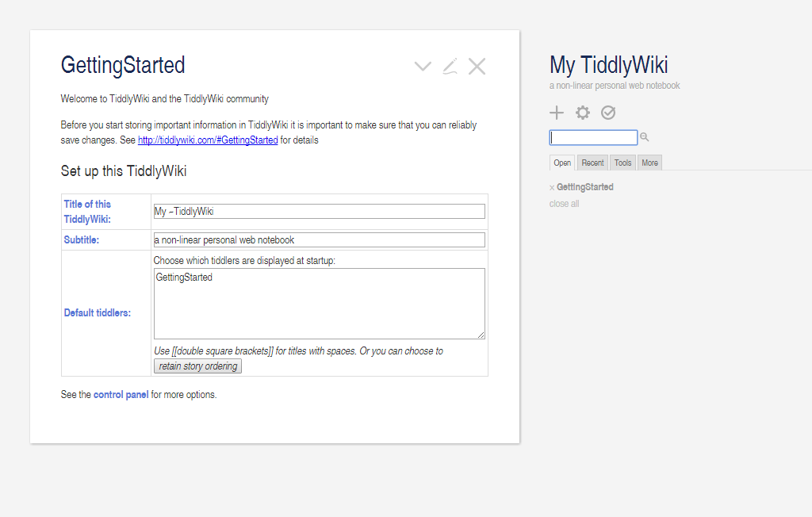Image resolution: width=812 pixels, height=517 pixels.
Task: Click inside the Default tiddlers text area
Action: [x=319, y=304]
